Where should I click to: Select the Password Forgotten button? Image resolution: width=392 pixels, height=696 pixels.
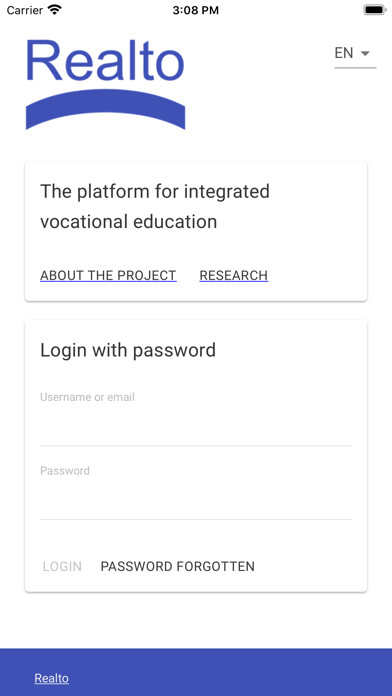pos(178,566)
